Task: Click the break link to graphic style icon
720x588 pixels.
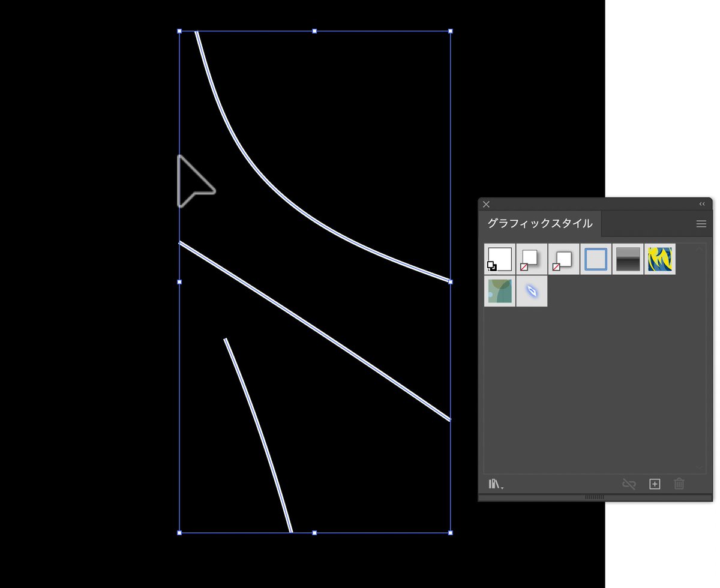Action: pos(629,484)
